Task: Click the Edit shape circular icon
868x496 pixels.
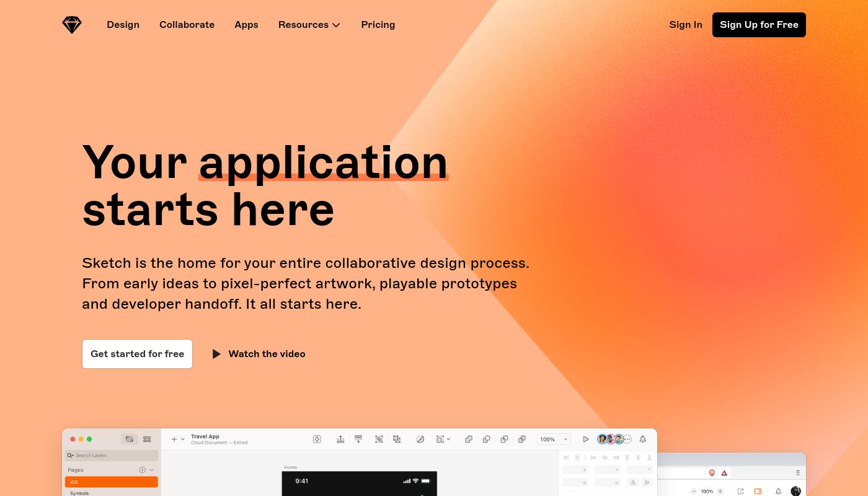Action: click(420, 439)
